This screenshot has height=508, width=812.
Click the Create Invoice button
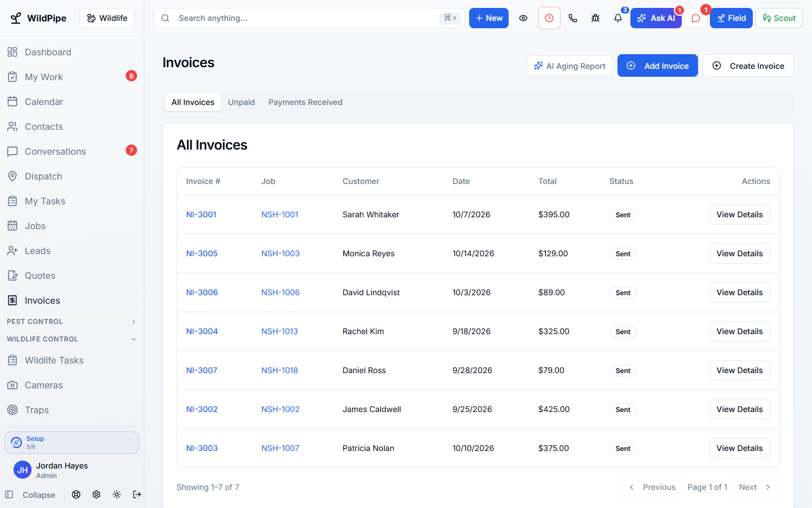point(748,65)
